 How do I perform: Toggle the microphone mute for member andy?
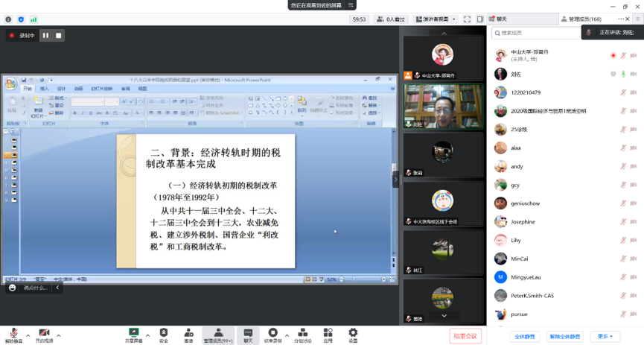click(623, 167)
